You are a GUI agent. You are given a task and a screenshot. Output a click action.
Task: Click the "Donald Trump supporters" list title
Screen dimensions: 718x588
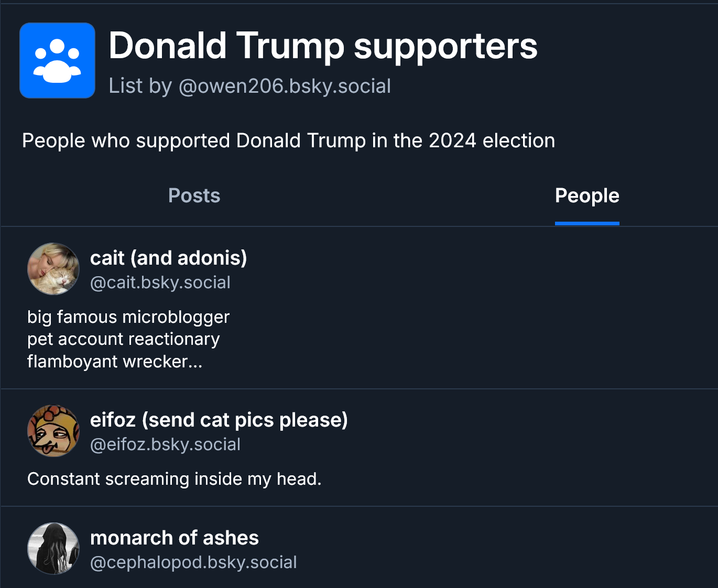[x=323, y=46]
